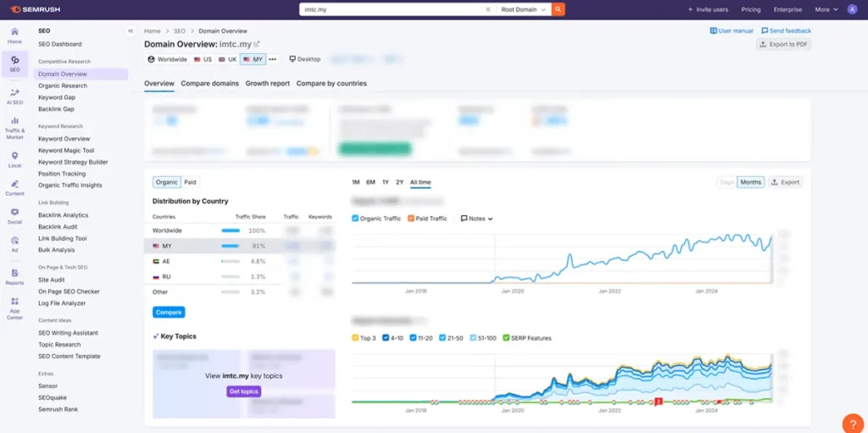Collapse the SEO sidebar menu panel
Image resolution: width=868 pixels, height=433 pixels.
click(131, 31)
